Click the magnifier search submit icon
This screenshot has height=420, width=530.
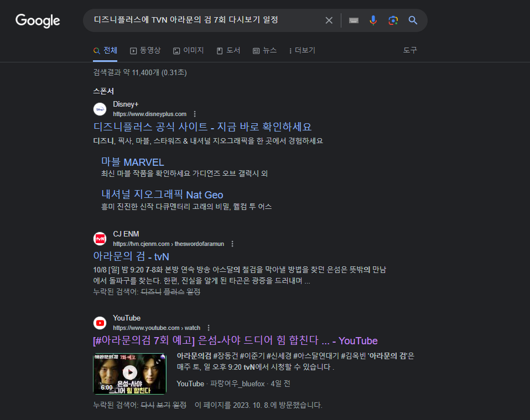pyautogui.click(x=413, y=20)
